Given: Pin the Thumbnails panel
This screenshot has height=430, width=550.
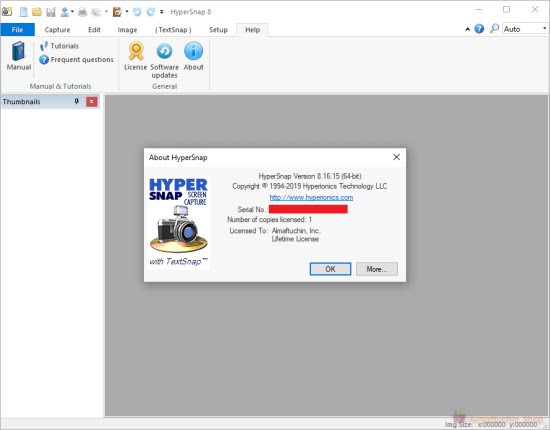Looking at the screenshot, I should (x=76, y=102).
